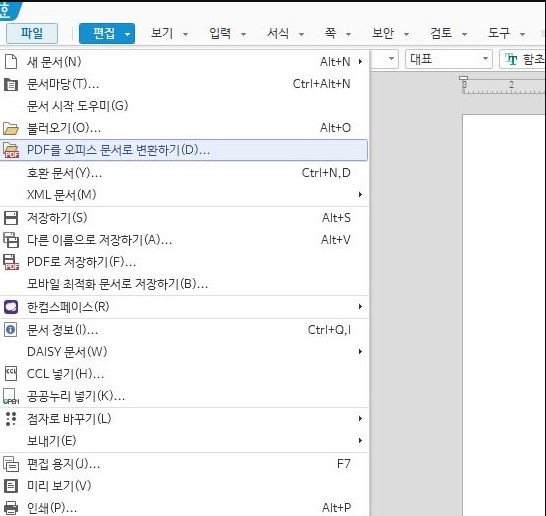Choose PDF를 오피스 문서로 변환하기(D)...
This screenshot has height=516, width=546.
[184, 150]
